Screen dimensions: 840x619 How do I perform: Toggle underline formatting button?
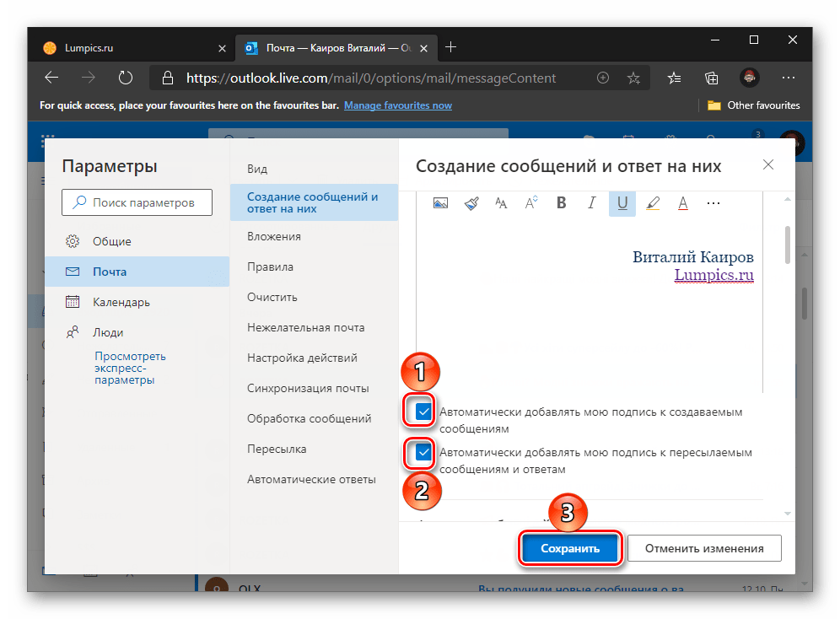[622, 203]
